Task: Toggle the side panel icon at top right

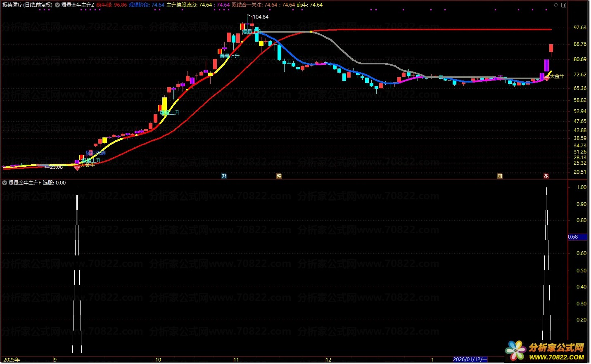Action: (x=564, y=5)
